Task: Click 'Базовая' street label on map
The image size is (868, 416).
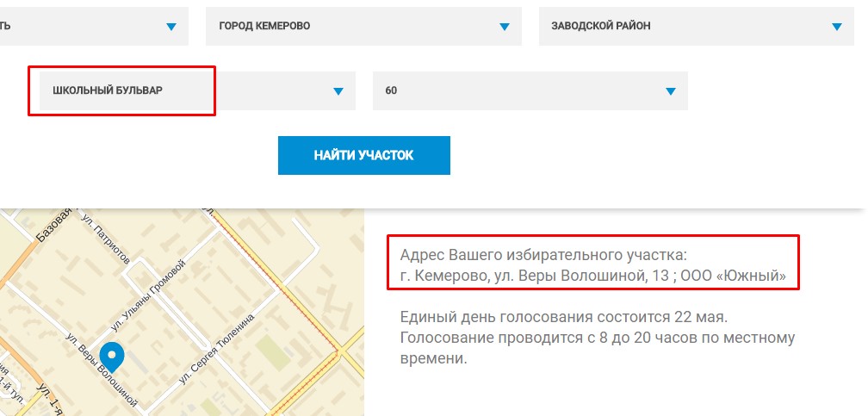Action: coord(54,225)
